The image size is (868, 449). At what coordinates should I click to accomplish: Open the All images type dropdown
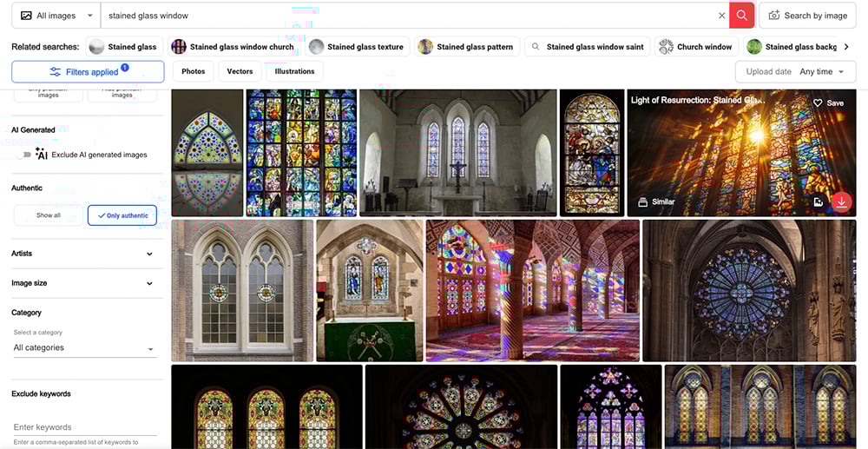coord(56,16)
